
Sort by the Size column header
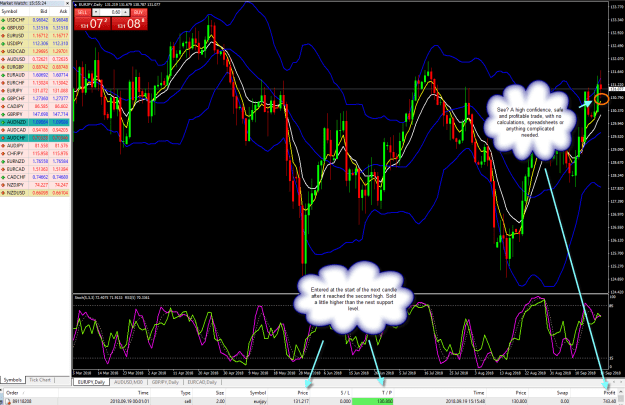coord(220,393)
